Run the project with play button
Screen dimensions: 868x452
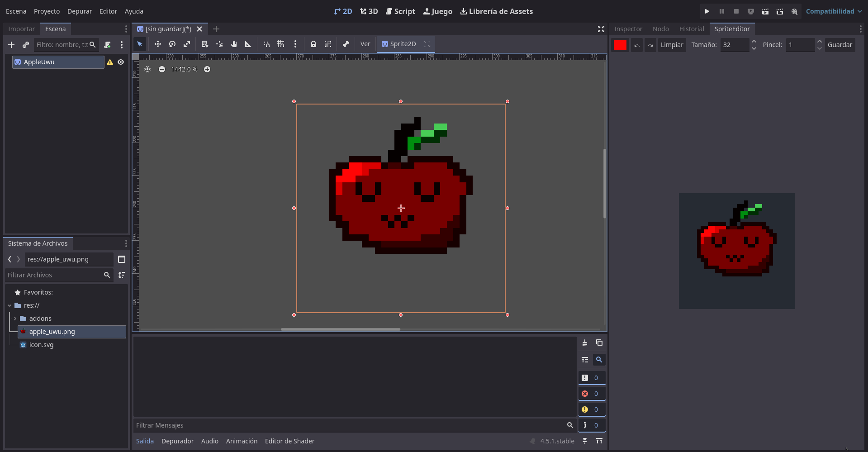(707, 11)
